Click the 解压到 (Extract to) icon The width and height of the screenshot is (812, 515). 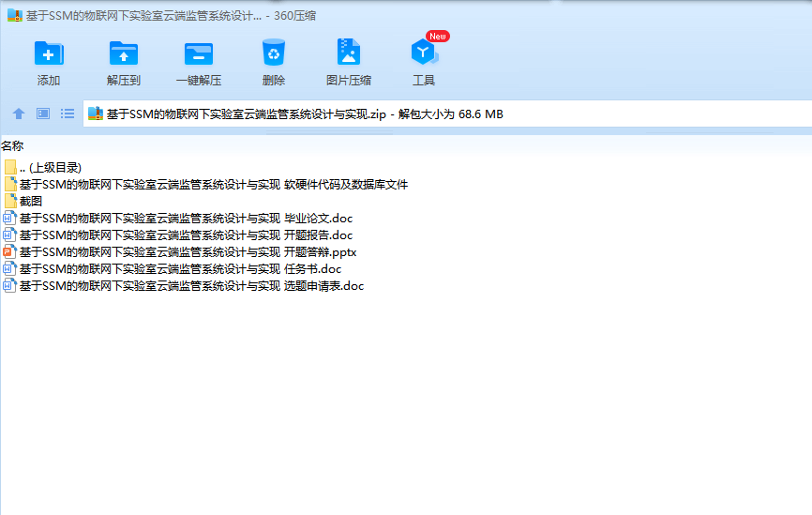[x=123, y=53]
